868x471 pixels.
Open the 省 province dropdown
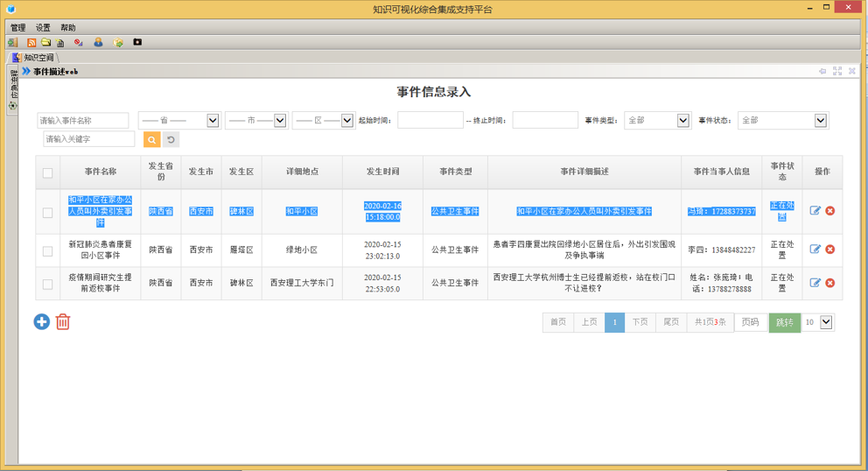click(179, 120)
